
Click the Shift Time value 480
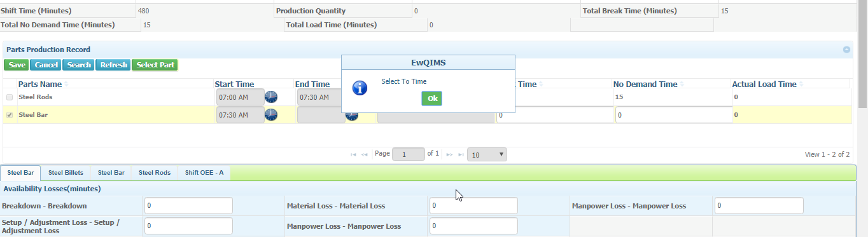tap(144, 11)
